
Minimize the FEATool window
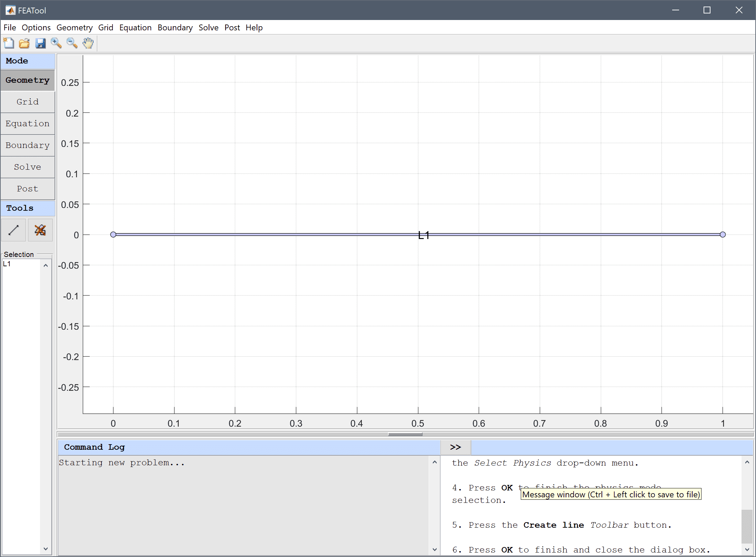[x=676, y=10]
